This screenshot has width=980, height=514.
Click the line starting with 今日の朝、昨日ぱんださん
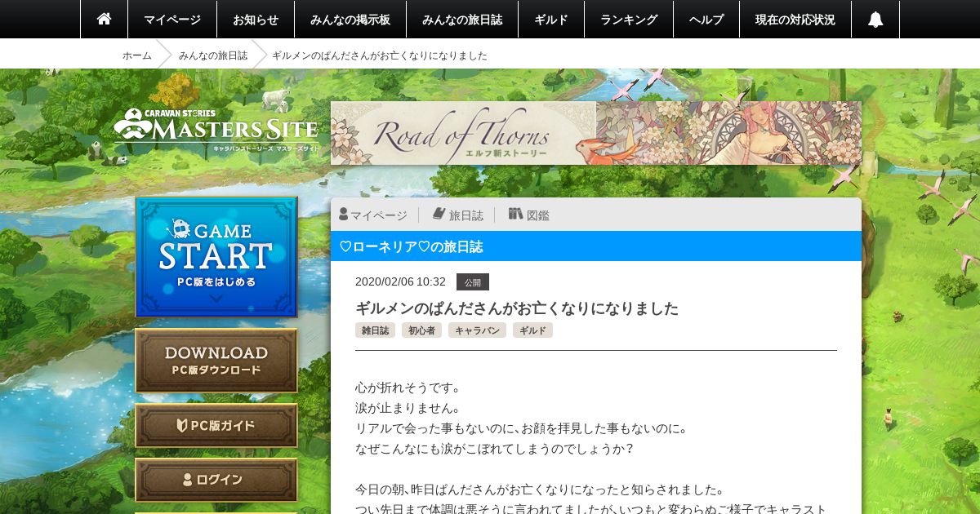[540, 490]
